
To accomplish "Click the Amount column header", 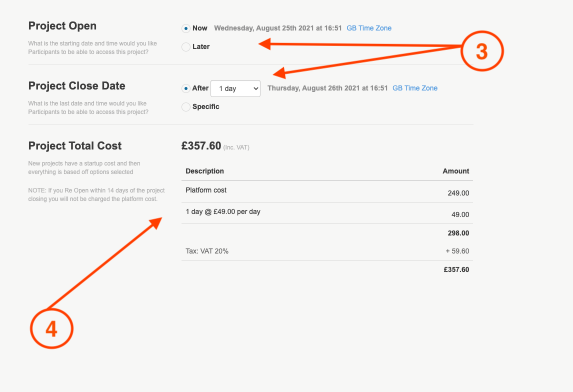I will click(455, 171).
